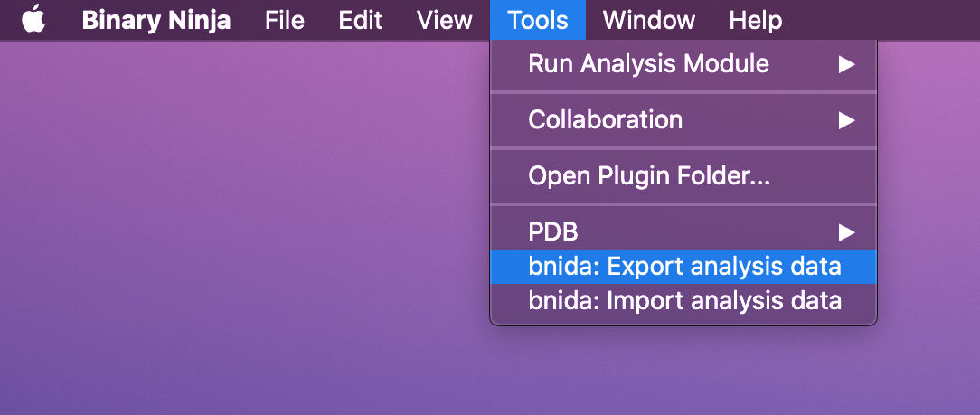Viewport: 980px width, 415px height.
Task: Select the Collaboration menu entry
Action: 683,120
